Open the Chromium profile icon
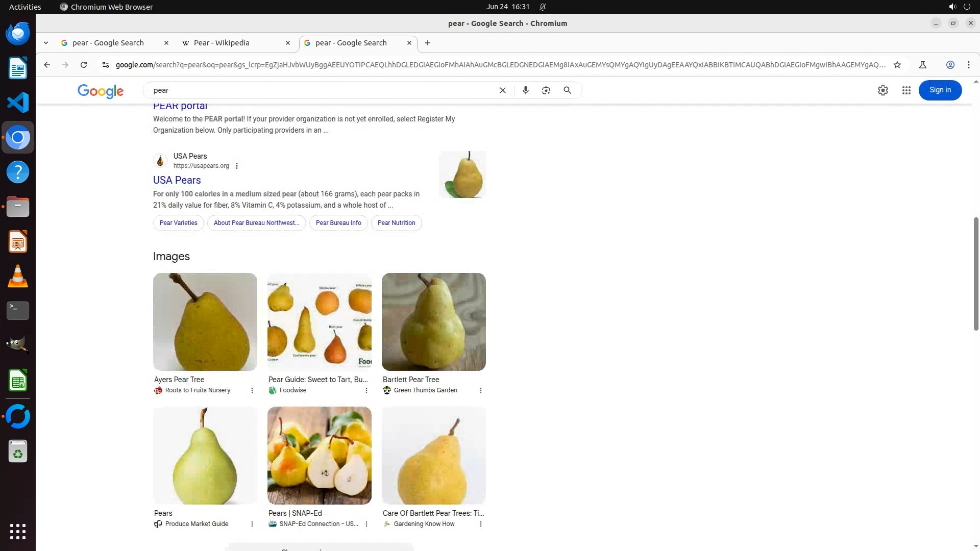Image resolution: width=980 pixels, height=551 pixels. pos(950,65)
